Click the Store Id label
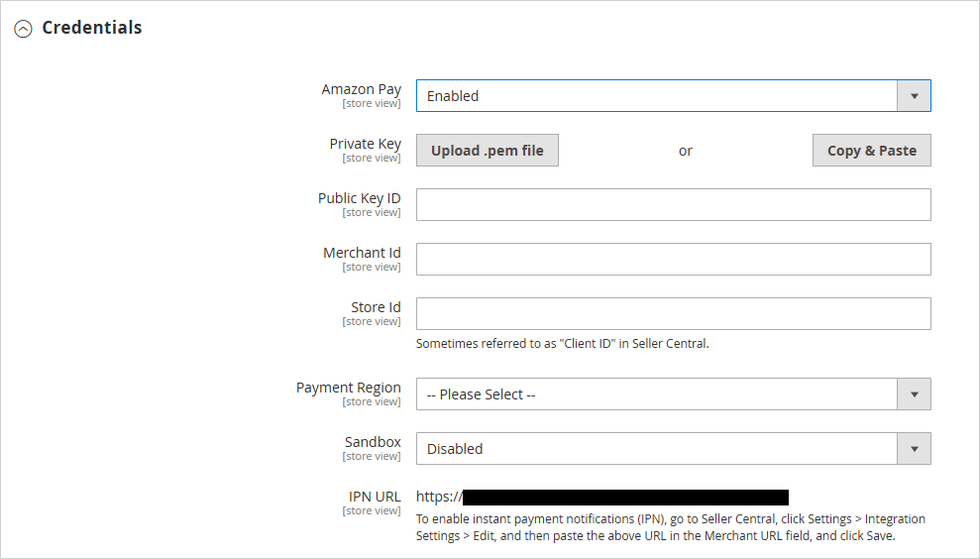This screenshot has width=980, height=559. [x=376, y=307]
